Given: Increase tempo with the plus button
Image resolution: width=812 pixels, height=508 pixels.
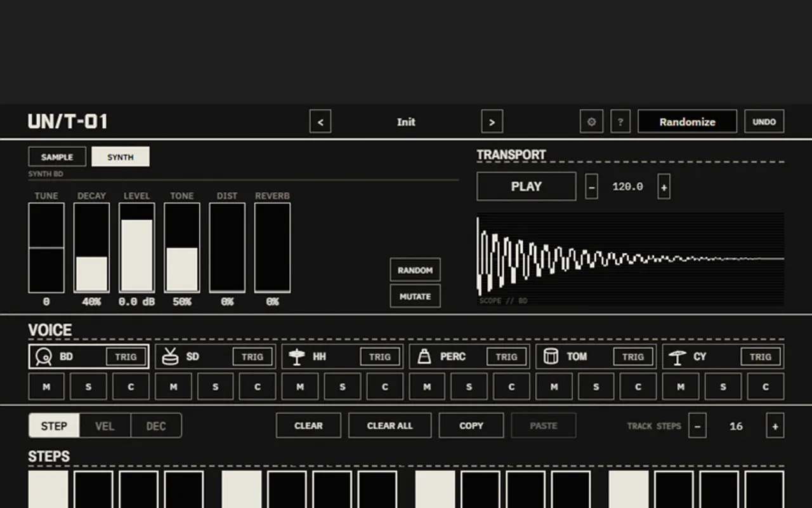Looking at the screenshot, I should pos(664,187).
